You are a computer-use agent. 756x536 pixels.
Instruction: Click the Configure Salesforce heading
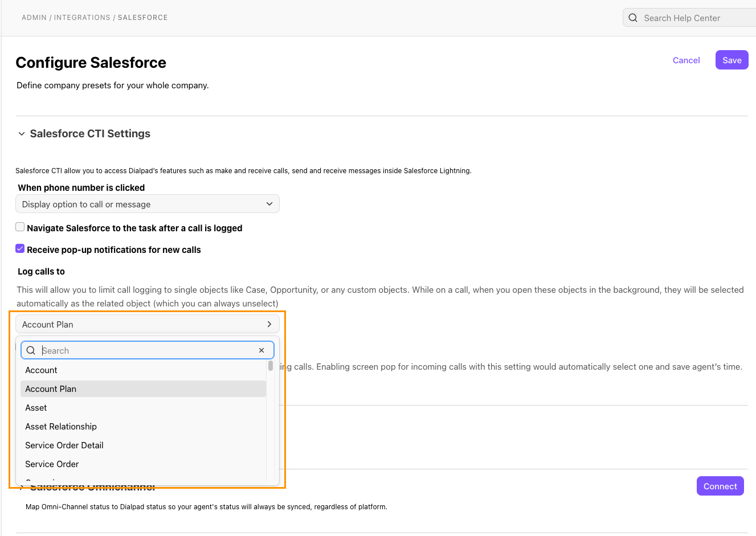[91, 63]
